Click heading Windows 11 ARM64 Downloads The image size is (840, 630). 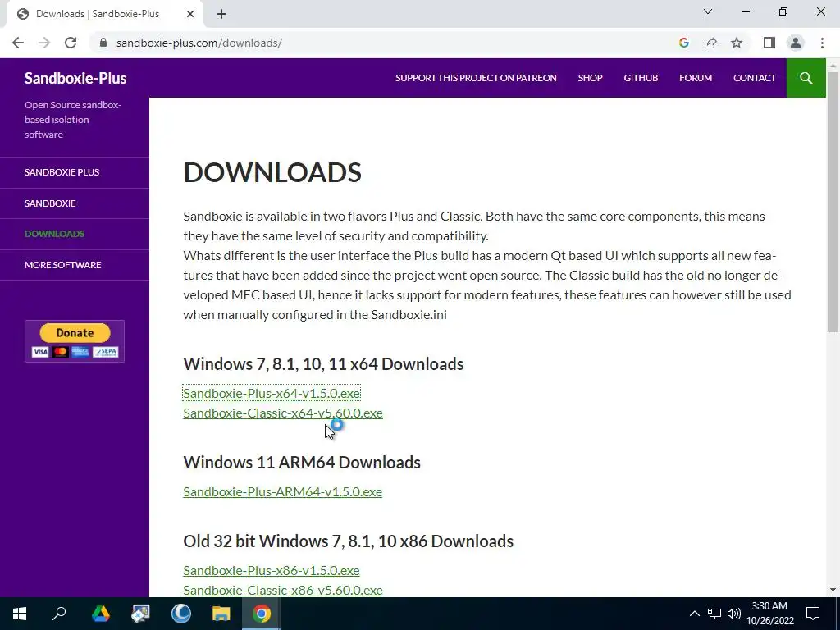302,463
